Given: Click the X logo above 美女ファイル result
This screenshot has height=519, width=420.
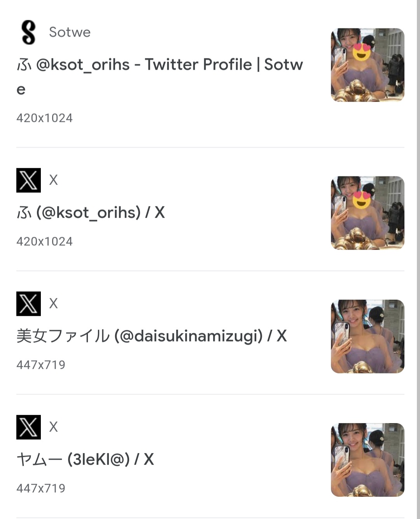Looking at the screenshot, I should pyautogui.click(x=28, y=304).
